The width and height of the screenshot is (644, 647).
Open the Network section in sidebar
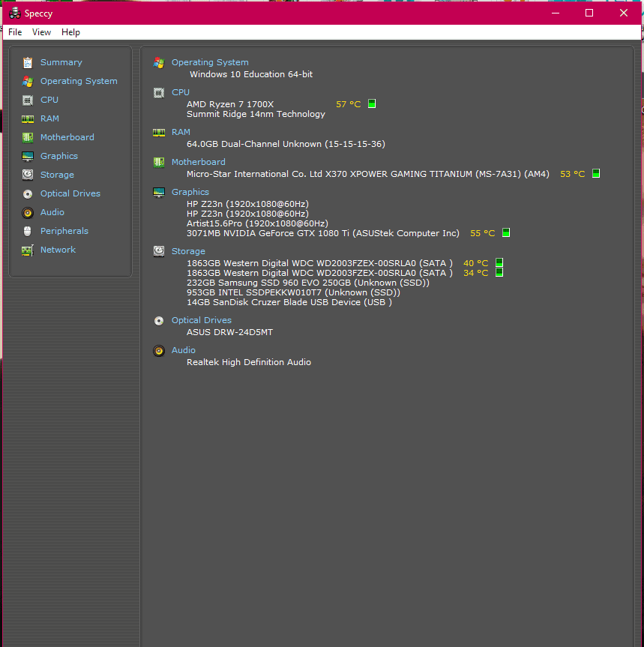(x=58, y=250)
